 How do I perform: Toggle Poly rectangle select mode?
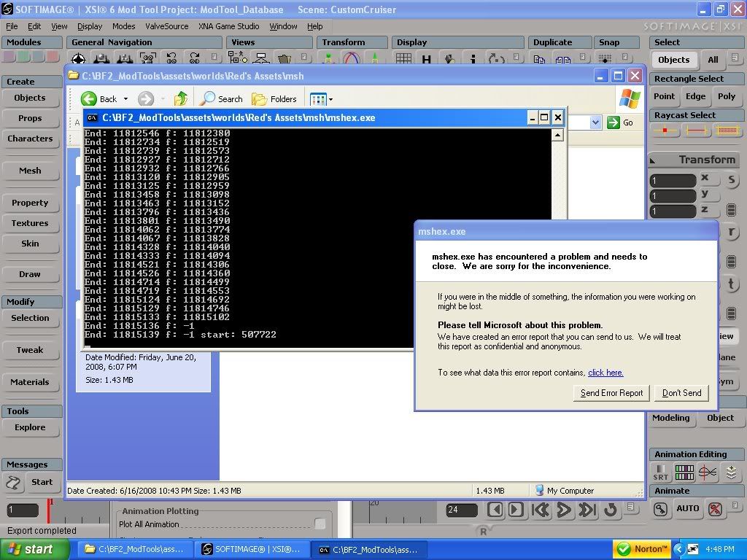pos(727,96)
